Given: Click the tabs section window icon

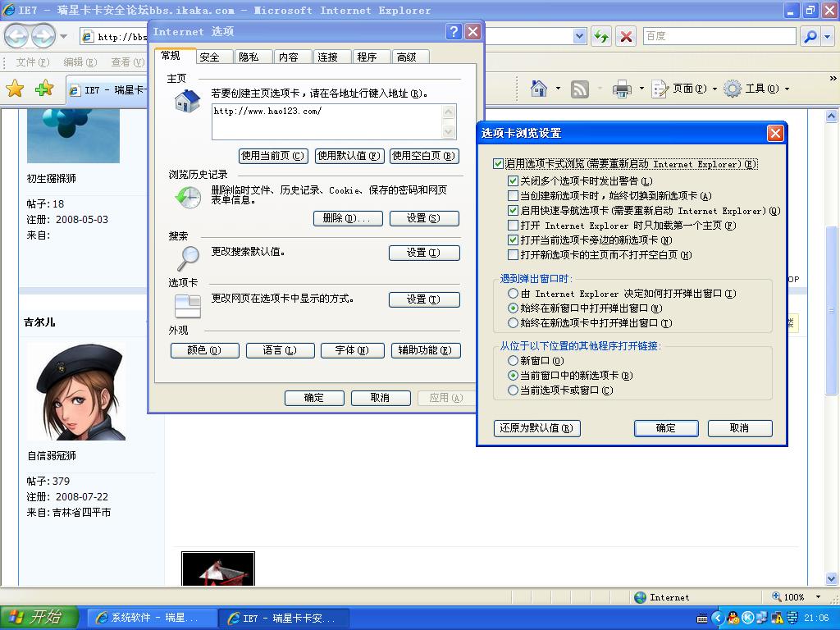Looking at the screenshot, I should [188, 307].
